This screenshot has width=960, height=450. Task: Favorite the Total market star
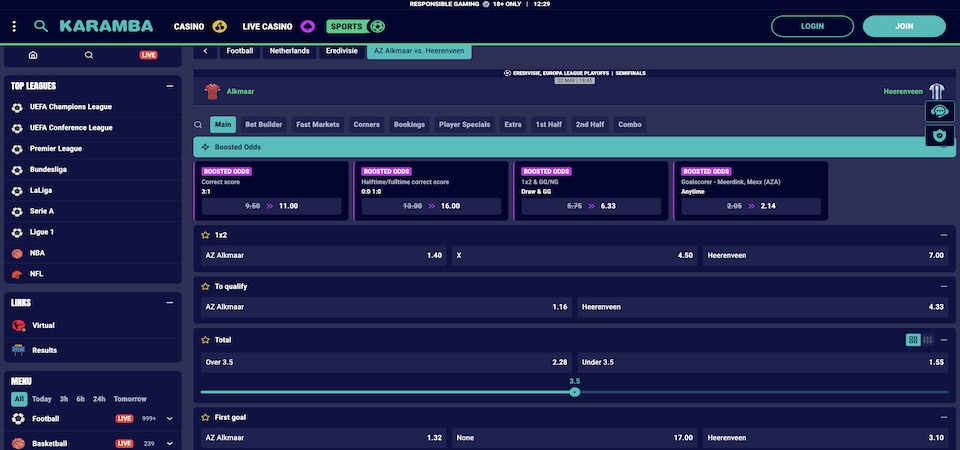click(x=206, y=340)
